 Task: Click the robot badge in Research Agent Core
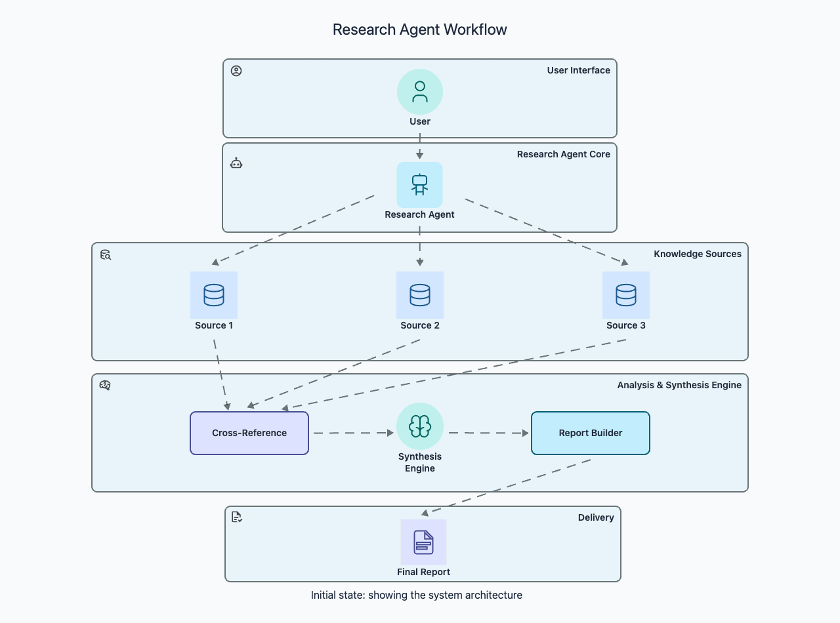tap(236, 163)
